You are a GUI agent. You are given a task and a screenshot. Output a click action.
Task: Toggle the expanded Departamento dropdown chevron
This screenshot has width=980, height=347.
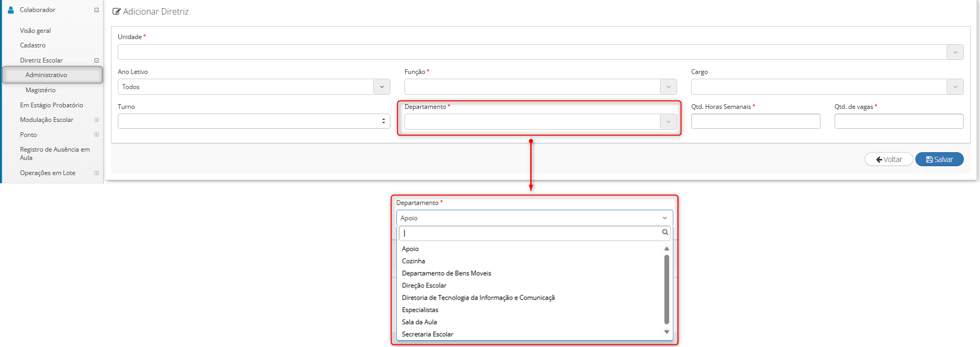pos(665,218)
